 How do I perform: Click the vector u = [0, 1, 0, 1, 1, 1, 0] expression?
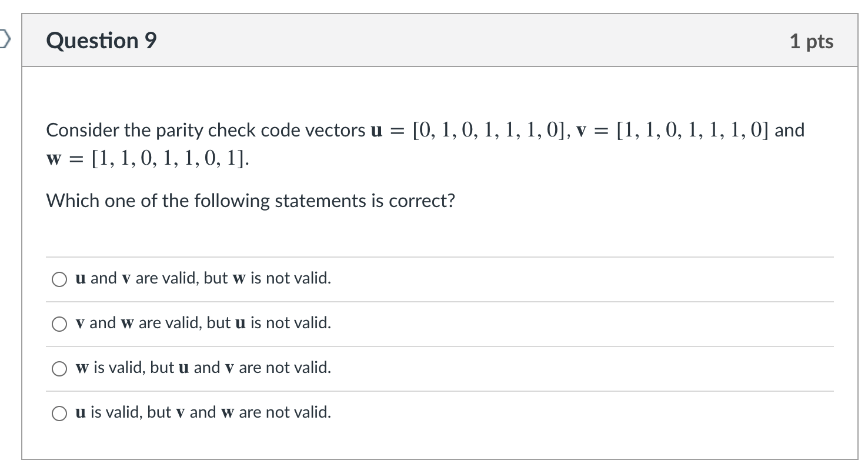pyautogui.click(x=485, y=130)
